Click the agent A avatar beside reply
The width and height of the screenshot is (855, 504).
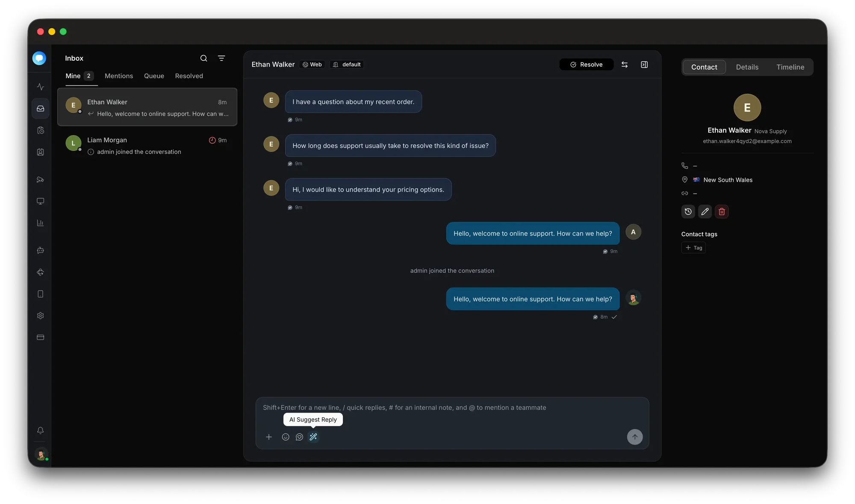click(x=633, y=232)
